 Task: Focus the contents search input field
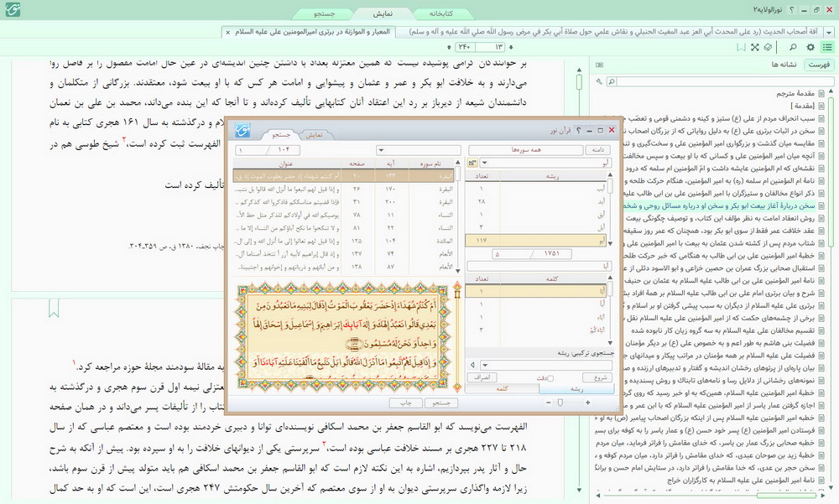click(x=725, y=81)
